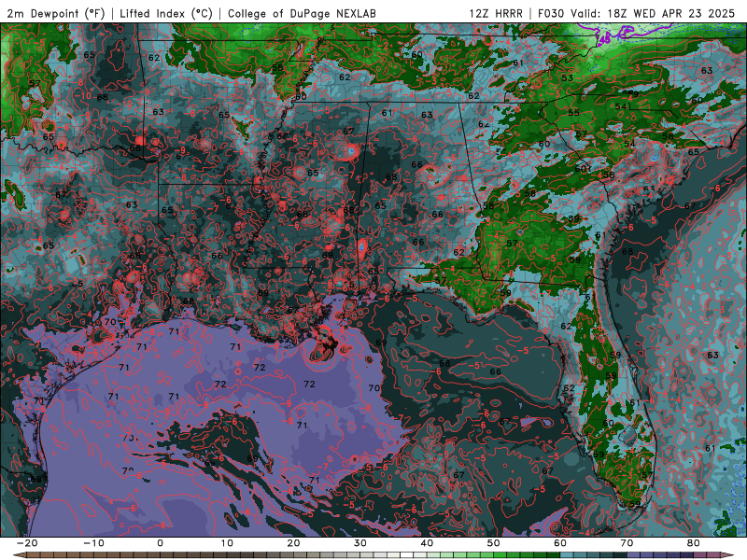This screenshot has width=747, height=560.
Task: Select the 30 mark of the legend
Action: tap(360, 543)
